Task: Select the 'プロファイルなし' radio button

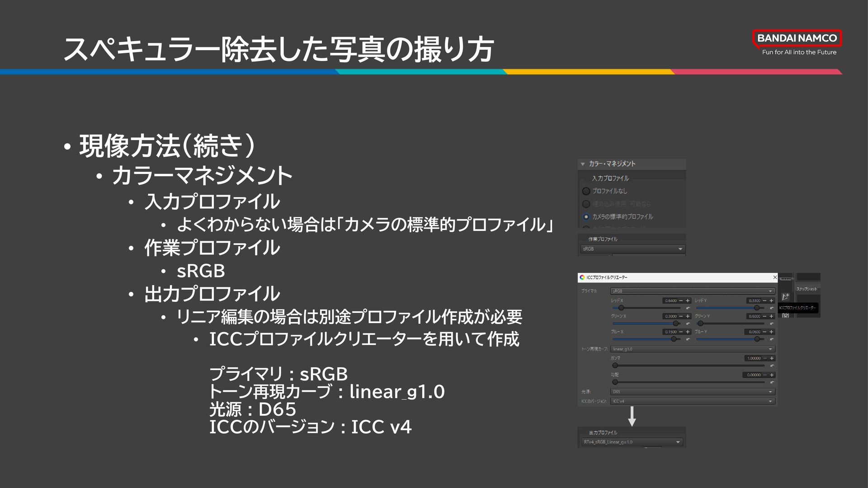Action: tap(586, 191)
